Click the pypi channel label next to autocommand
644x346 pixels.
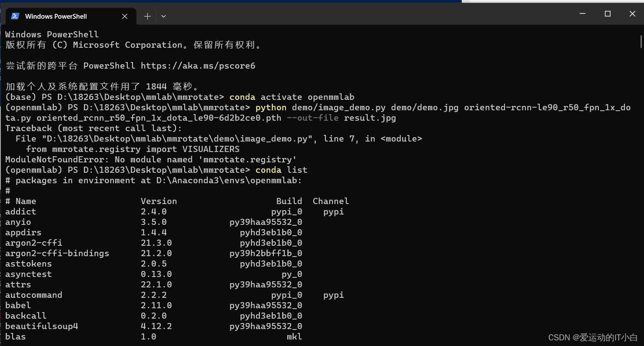click(x=333, y=295)
